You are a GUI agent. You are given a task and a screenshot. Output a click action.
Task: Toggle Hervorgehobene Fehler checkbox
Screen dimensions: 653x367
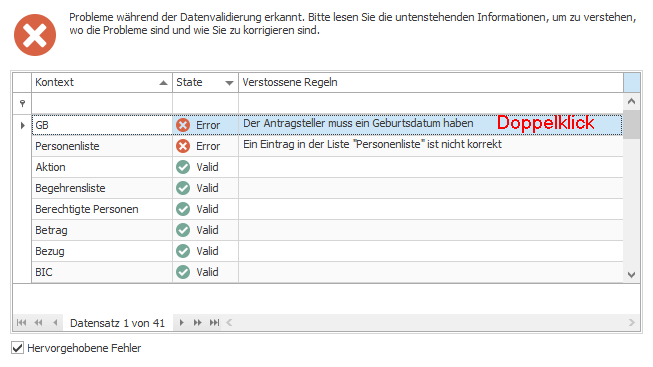pos(17,348)
